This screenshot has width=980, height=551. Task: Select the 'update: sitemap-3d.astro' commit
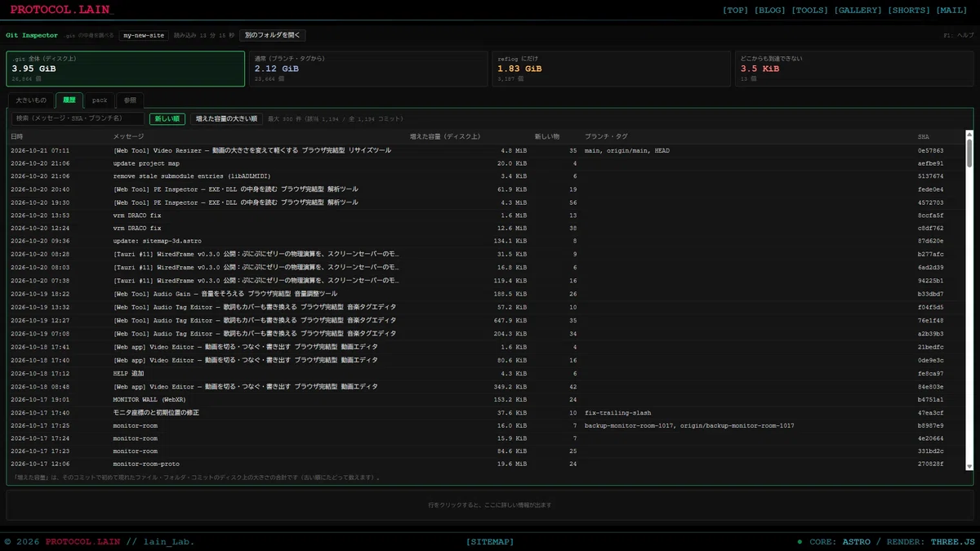point(486,242)
